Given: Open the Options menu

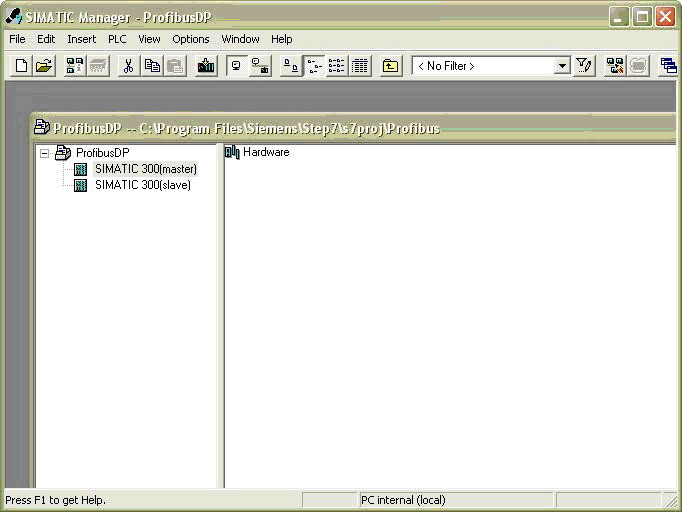Looking at the screenshot, I should tap(190, 39).
